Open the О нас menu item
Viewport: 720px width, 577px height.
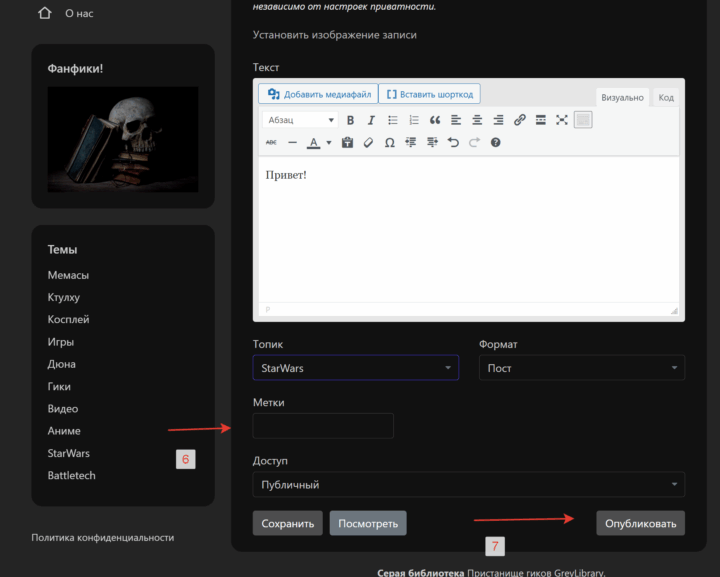[x=79, y=13]
